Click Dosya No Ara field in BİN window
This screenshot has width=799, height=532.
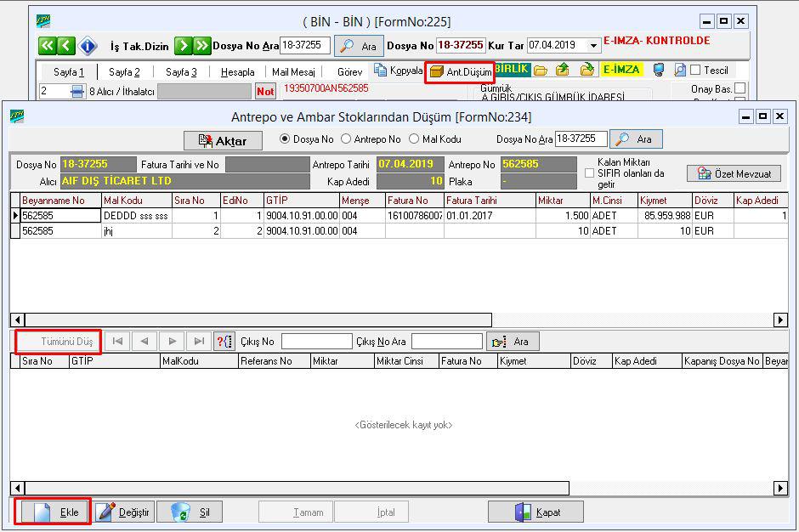pos(305,45)
